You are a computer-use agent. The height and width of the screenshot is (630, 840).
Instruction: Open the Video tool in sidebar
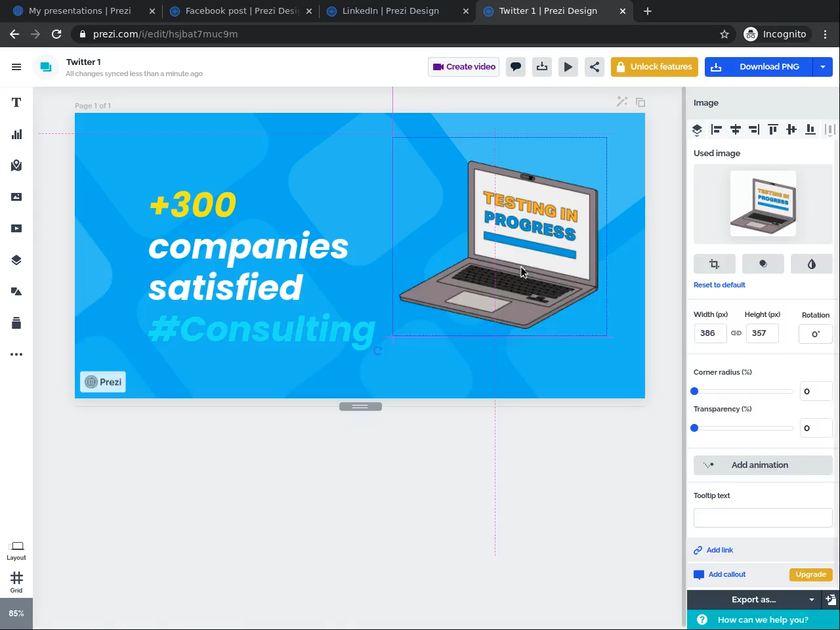click(x=16, y=228)
